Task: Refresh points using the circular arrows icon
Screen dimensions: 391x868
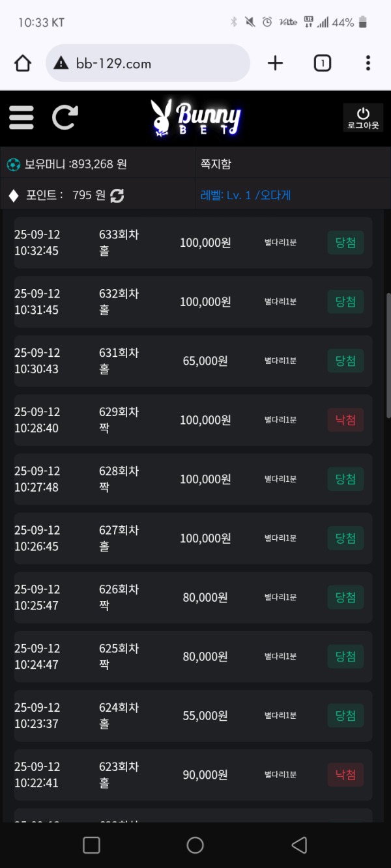Action: [117, 194]
